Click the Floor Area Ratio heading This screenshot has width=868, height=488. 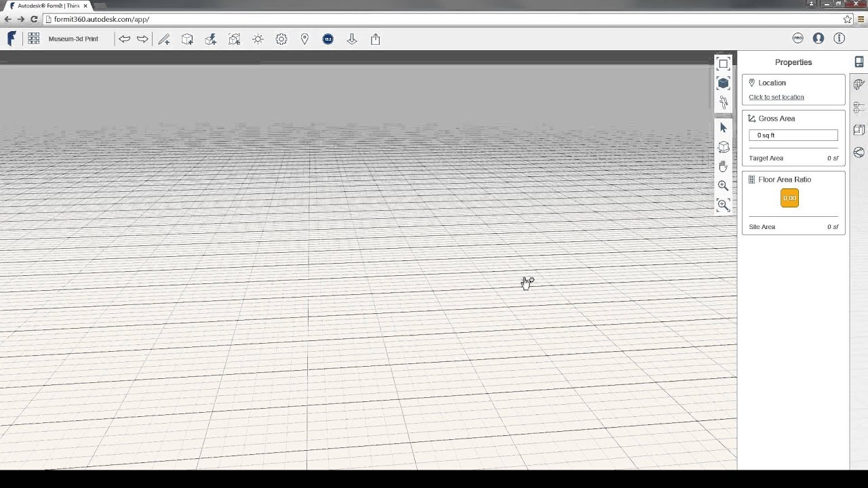tap(785, 180)
